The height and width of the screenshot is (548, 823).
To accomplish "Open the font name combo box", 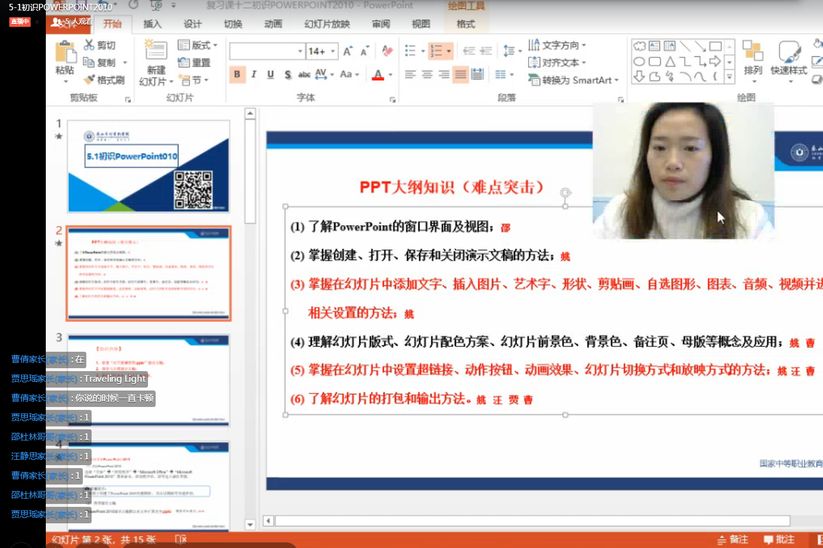I will (267, 51).
